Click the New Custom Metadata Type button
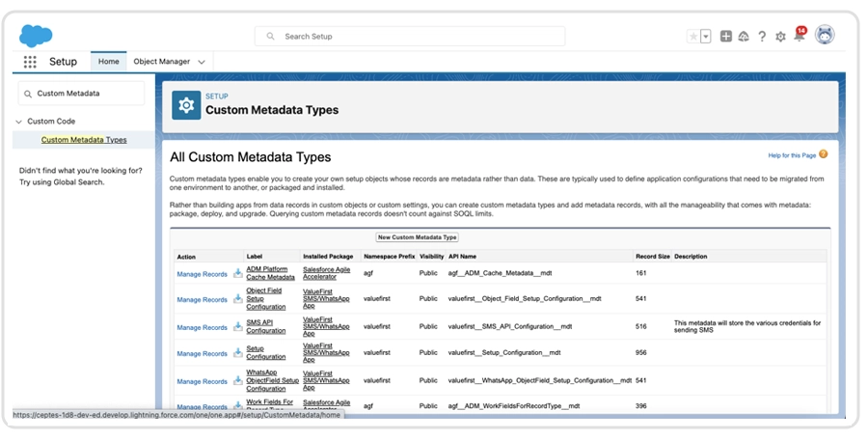 click(418, 237)
